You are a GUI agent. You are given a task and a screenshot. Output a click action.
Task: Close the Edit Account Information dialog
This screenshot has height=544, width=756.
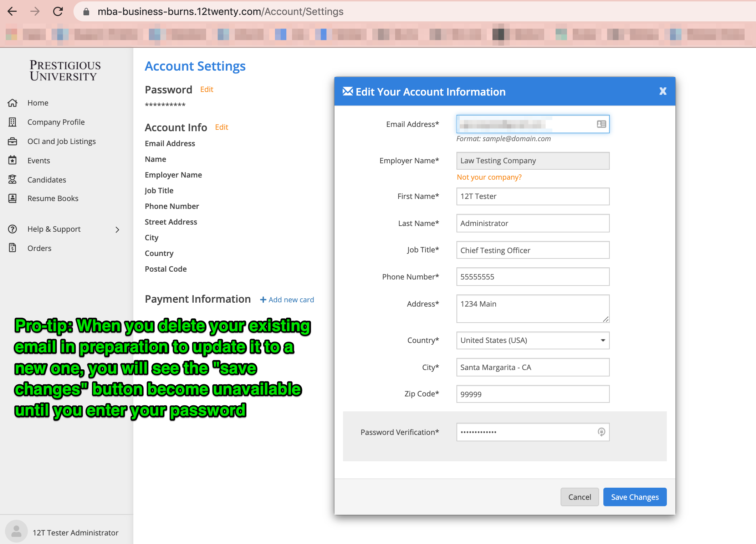click(x=663, y=91)
